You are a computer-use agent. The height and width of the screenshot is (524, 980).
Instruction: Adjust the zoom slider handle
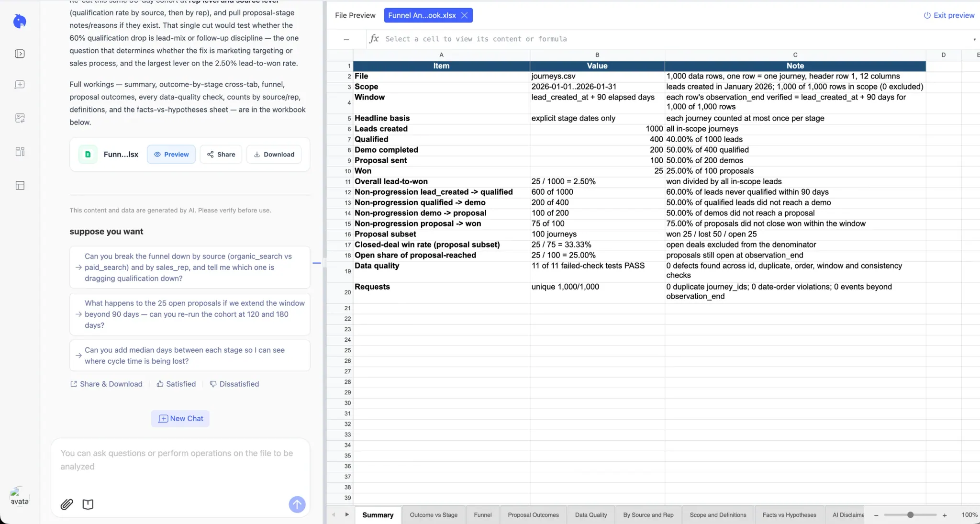point(910,515)
